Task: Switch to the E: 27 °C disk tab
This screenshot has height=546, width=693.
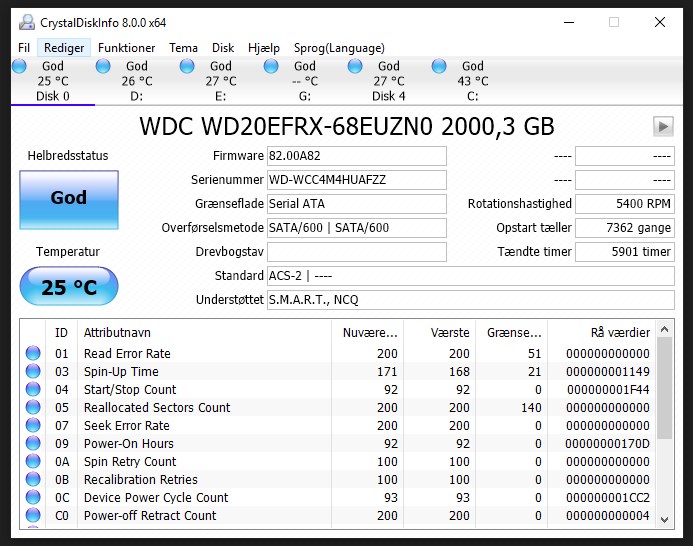Action: [x=221, y=81]
